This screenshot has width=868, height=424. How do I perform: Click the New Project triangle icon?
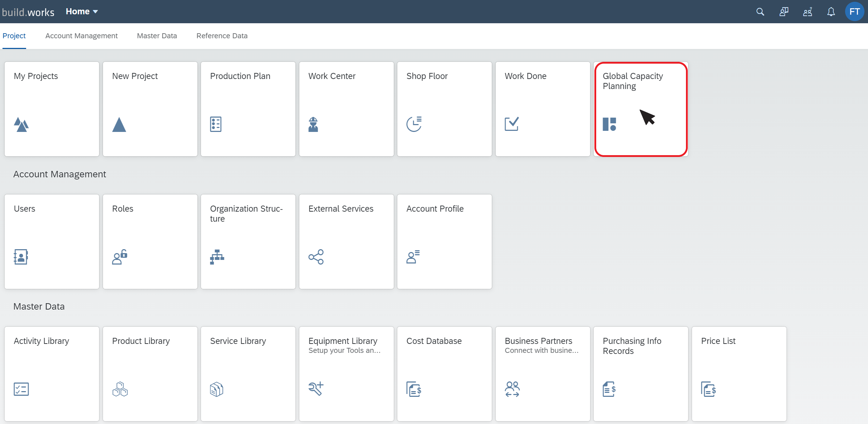(x=119, y=124)
